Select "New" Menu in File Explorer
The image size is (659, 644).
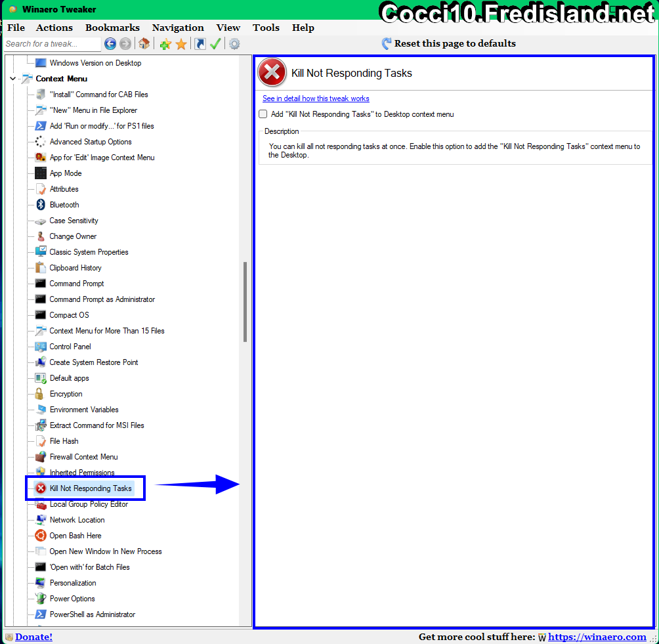point(93,110)
